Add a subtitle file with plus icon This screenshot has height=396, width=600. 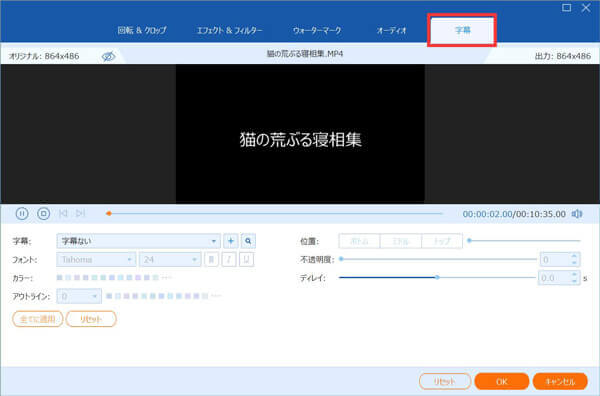[231, 241]
